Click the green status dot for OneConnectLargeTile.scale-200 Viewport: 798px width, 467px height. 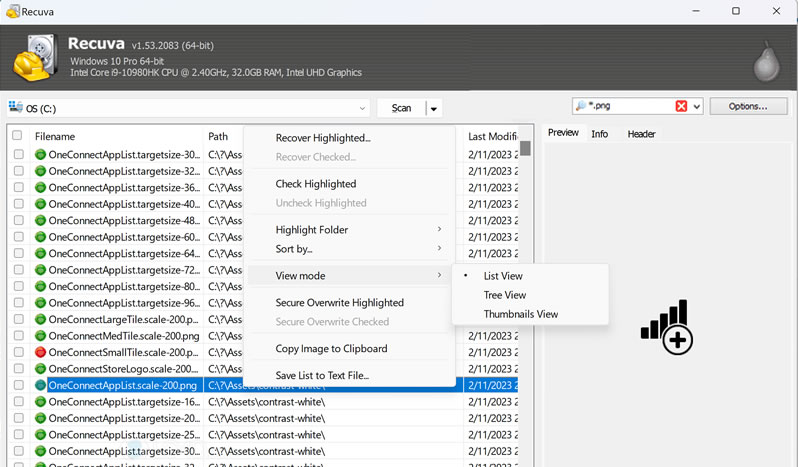pyautogui.click(x=40, y=319)
